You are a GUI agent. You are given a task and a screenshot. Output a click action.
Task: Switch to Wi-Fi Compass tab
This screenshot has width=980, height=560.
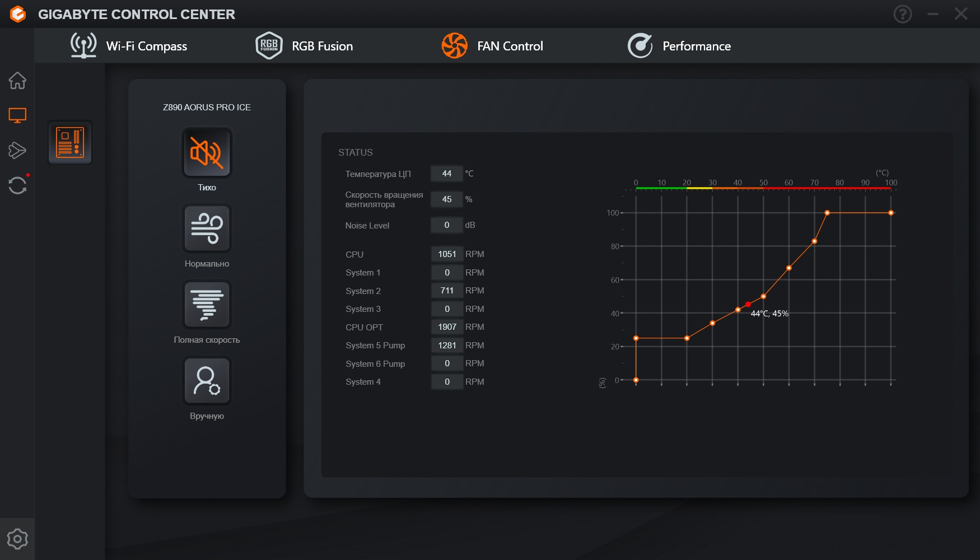[129, 46]
